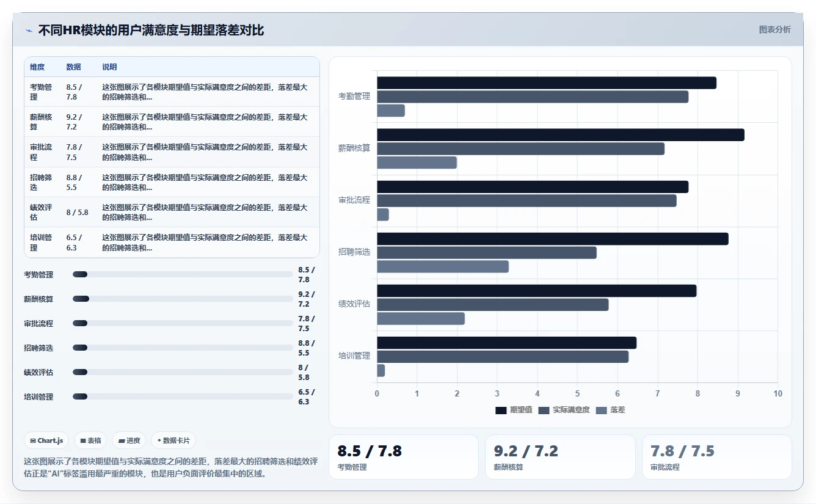The image size is (816, 504).
Task: Select the 薪酬核算 table row
Action: click(x=172, y=122)
